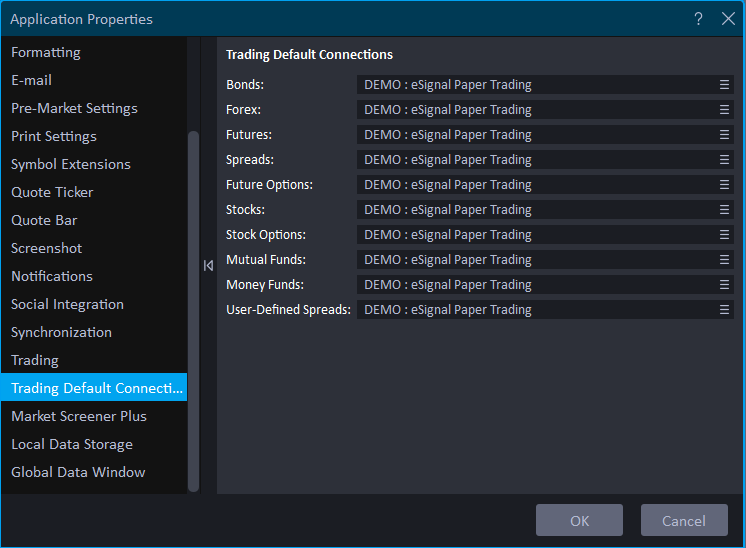Open Future Options connection menu icon

tap(724, 185)
